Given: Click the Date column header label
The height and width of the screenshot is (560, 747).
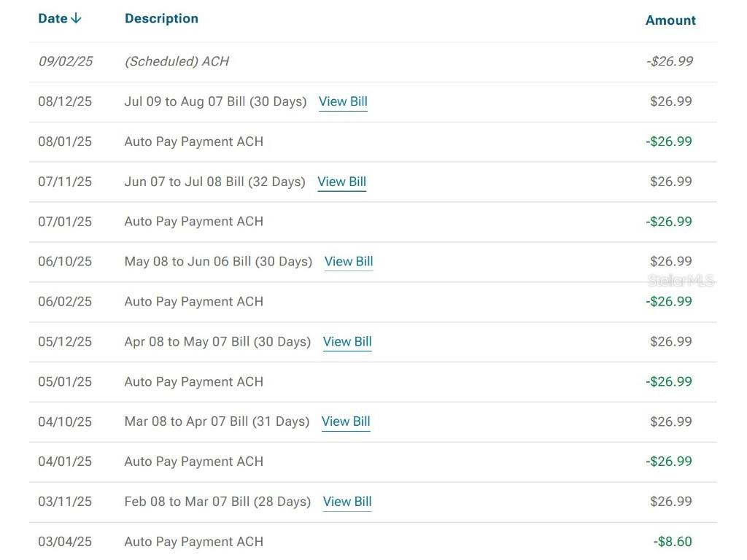Looking at the screenshot, I should tap(53, 19).
